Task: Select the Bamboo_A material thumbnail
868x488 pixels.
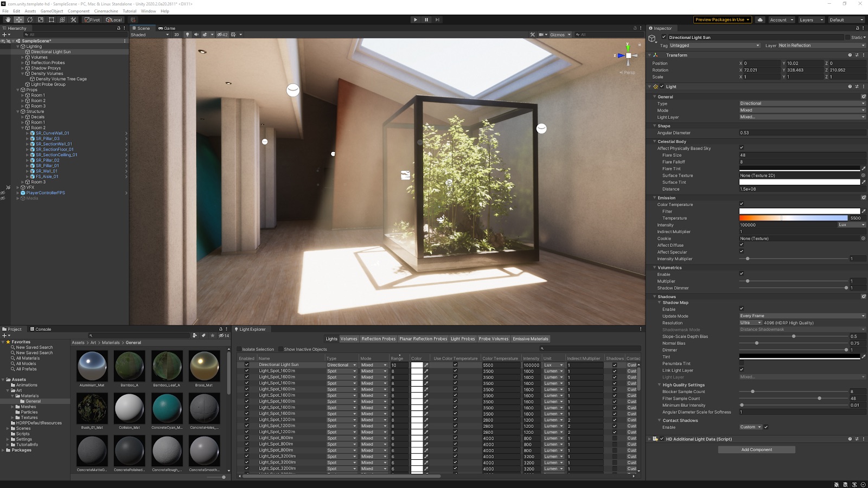Action: pos(129,367)
